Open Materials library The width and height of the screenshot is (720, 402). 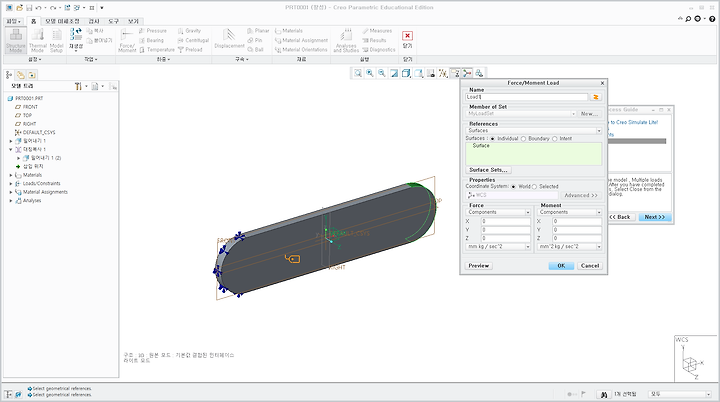(x=289, y=31)
